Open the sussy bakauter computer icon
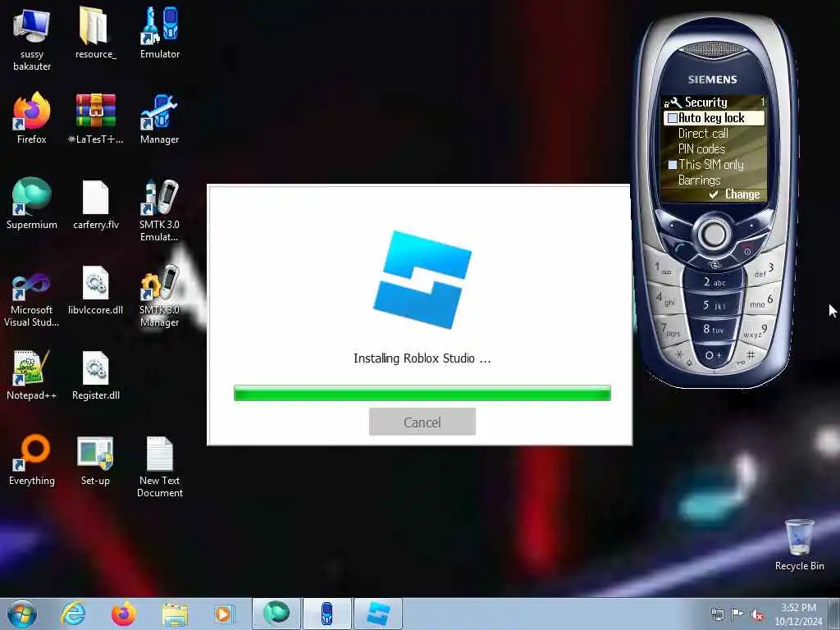Image resolution: width=840 pixels, height=630 pixels. 32,39
